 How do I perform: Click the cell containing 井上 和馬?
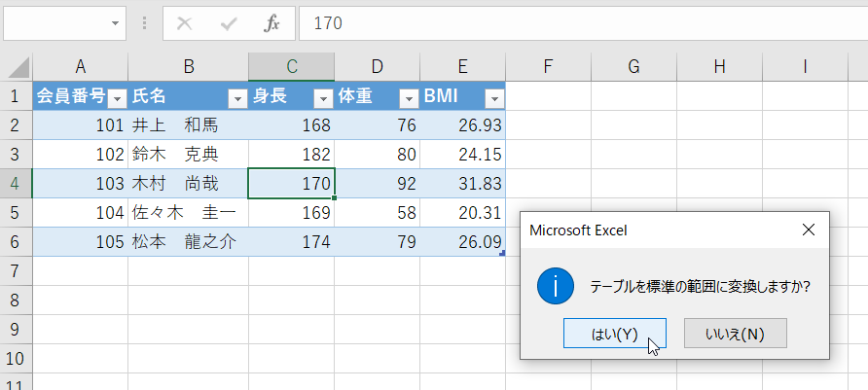188,124
